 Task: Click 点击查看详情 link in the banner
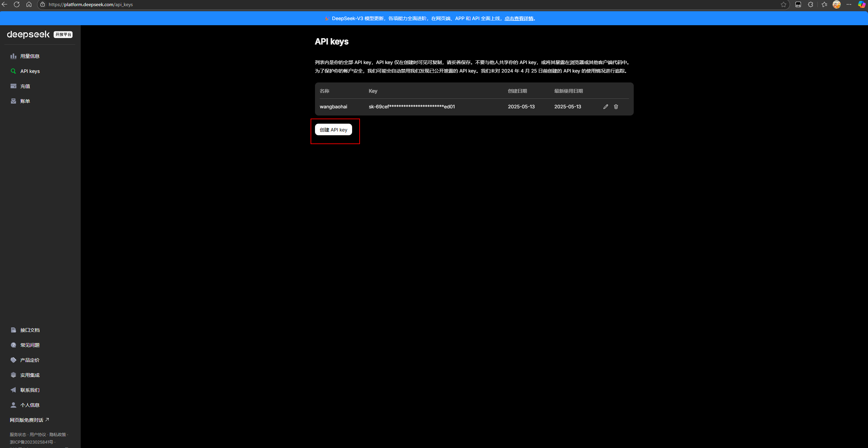[x=519, y=18]
